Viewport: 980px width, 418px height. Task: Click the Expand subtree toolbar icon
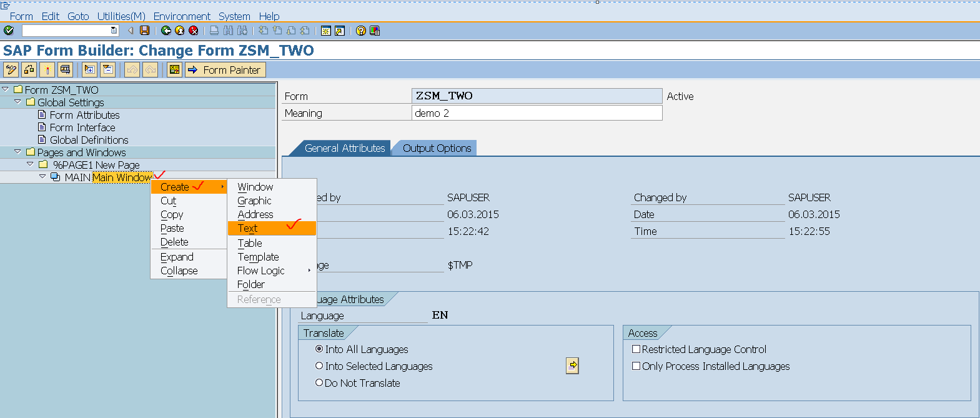point(89,69)
